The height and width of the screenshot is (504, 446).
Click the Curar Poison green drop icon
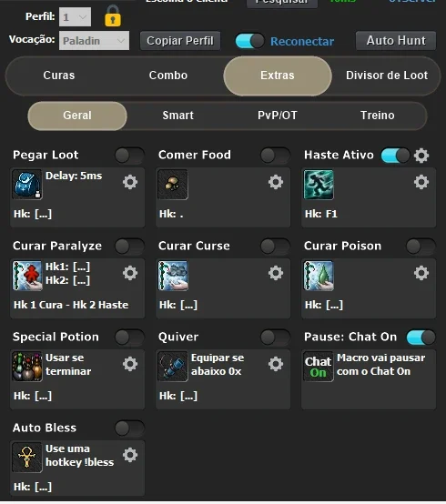319,276
